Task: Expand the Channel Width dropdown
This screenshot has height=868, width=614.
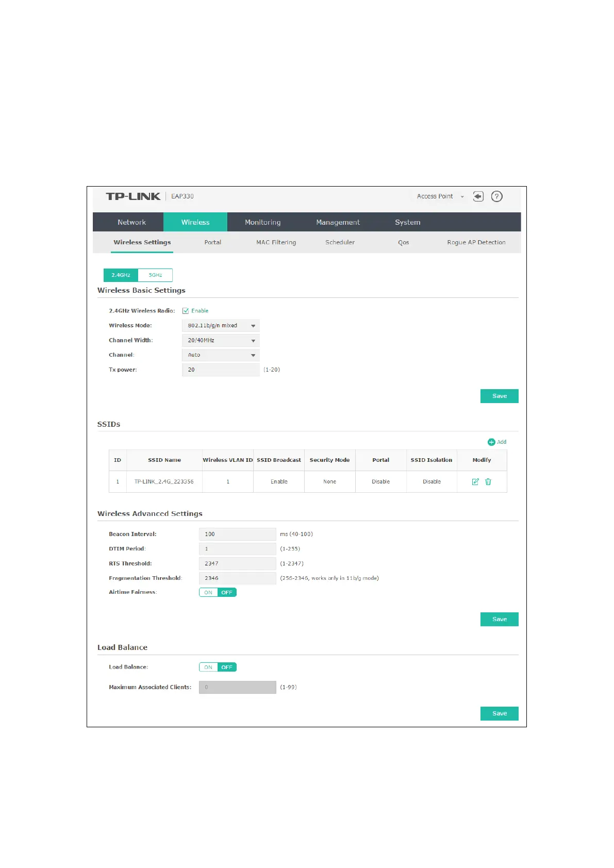Action: (221, 340)
